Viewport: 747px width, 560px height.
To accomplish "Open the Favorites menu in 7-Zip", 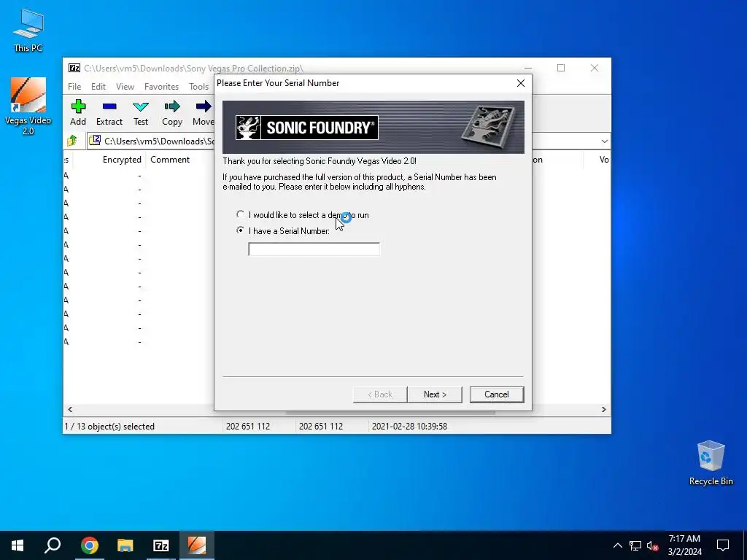I will (x=161, y=87).
